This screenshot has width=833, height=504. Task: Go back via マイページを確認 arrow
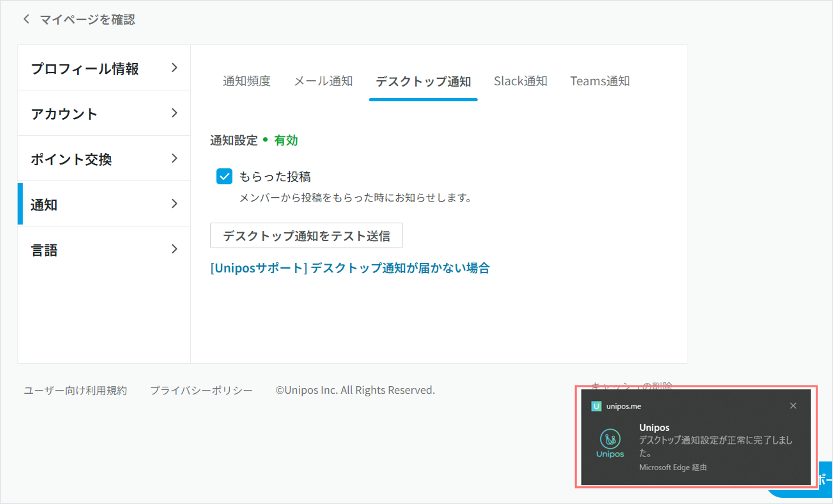[x=26, y=19]
